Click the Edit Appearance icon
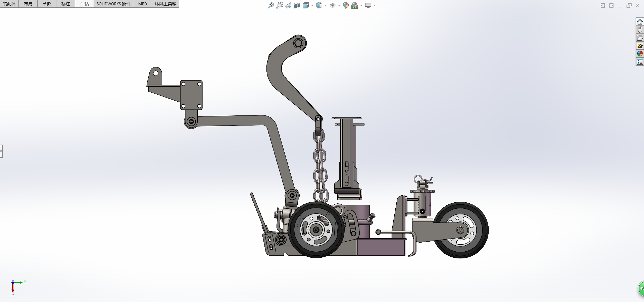This screenshot has height=302, width=644. 346,5
